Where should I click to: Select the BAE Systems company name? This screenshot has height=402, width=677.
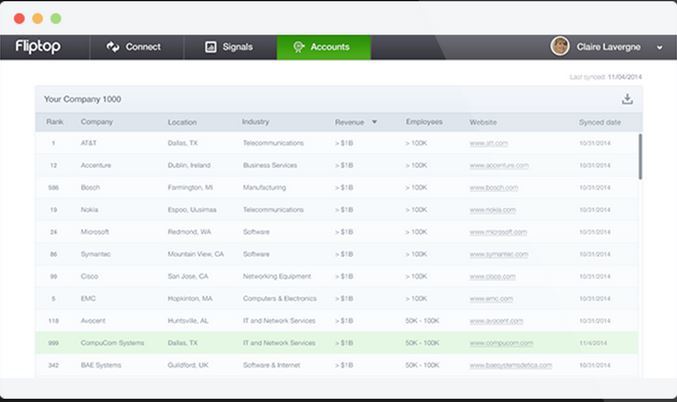coord(101,365)
